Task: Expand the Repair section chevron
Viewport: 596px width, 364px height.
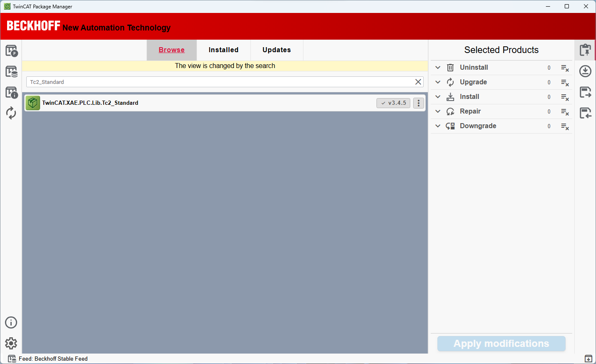Action: (438, 111)
